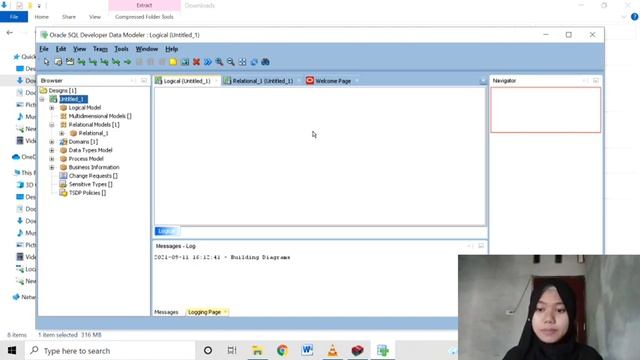640x360 pixels.
Task: Select Change Requests [] tree item
Action: (x=93, y=176)
